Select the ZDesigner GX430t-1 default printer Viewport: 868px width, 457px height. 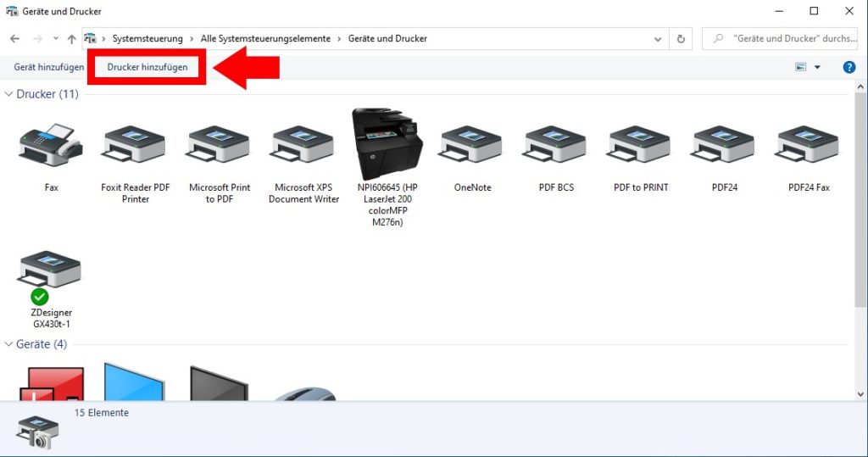click(x=50, y=277)
